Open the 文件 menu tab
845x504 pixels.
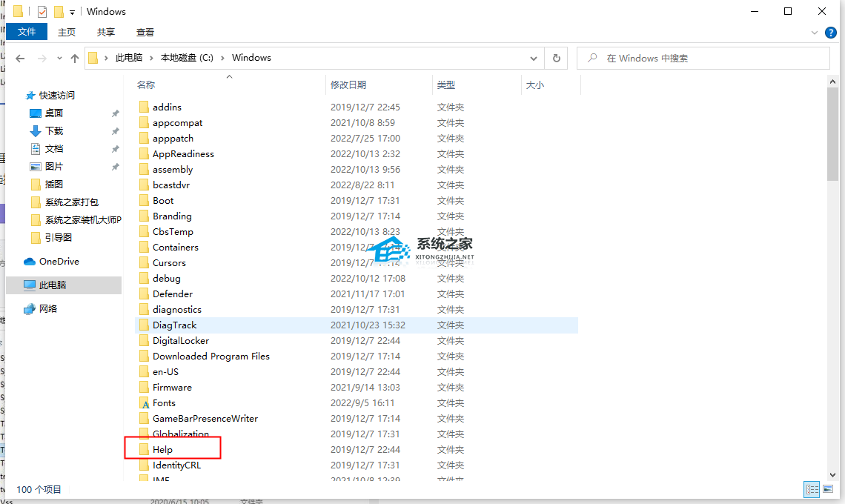click(27, 32)
